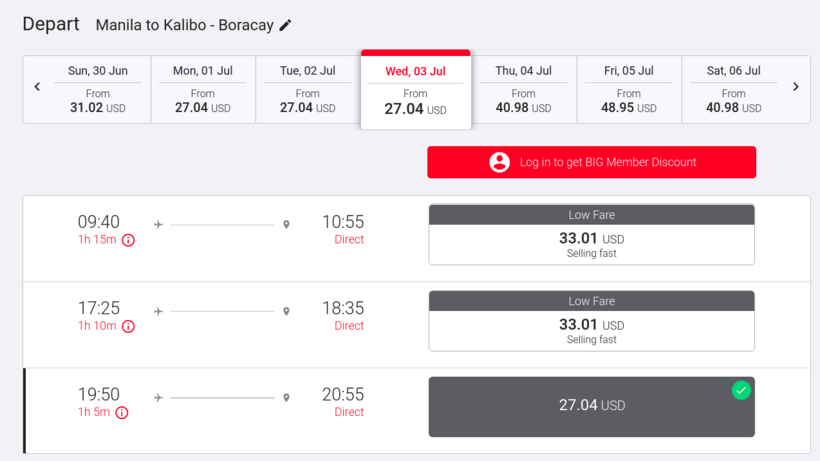Image resolution: width=820 pixels, height=461 pixels.
Task: Choose Low Fare for the 09:40 flight
Action: 591,234
